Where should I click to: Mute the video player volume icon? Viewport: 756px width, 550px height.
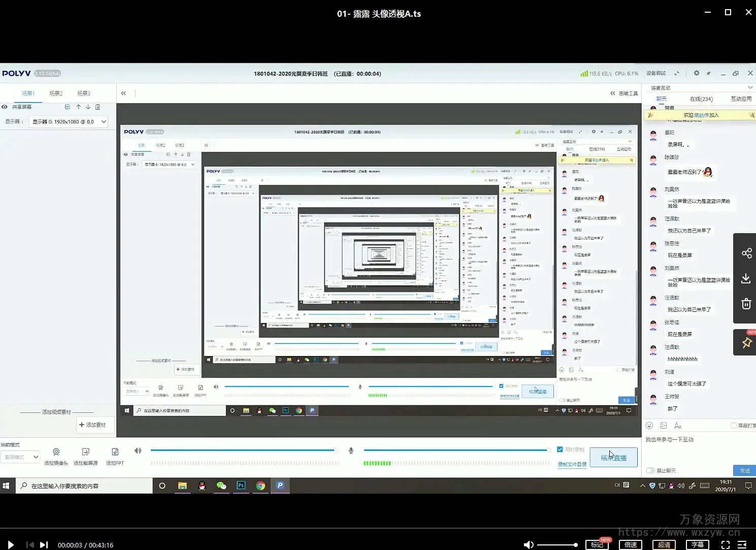pos(528,545)
